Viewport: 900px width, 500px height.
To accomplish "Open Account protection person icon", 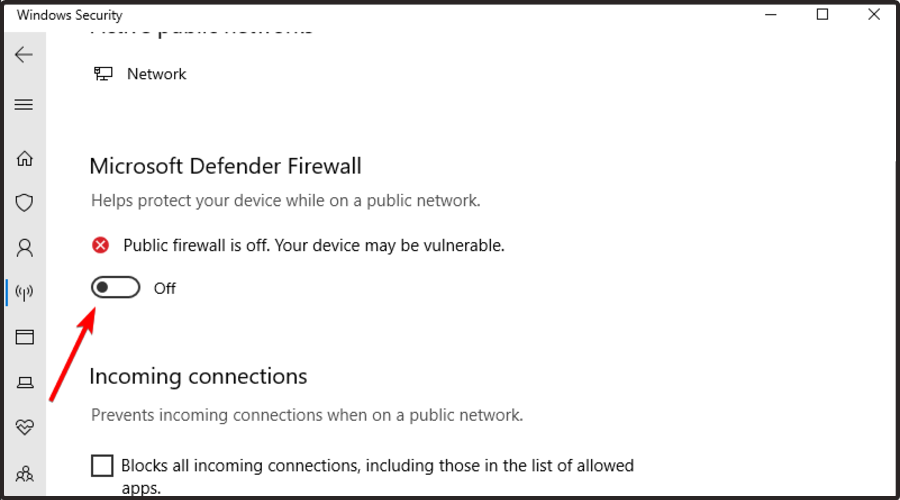I will coord(25,247).
